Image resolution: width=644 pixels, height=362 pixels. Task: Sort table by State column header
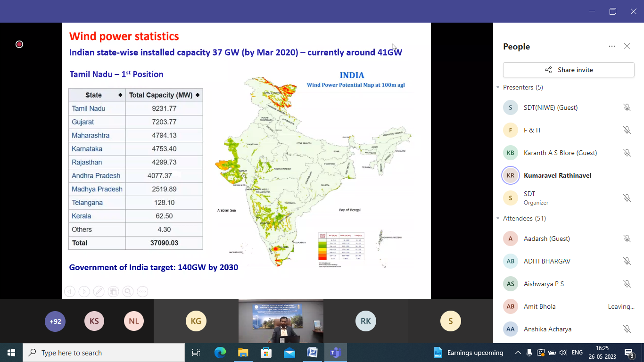(97, 95)
